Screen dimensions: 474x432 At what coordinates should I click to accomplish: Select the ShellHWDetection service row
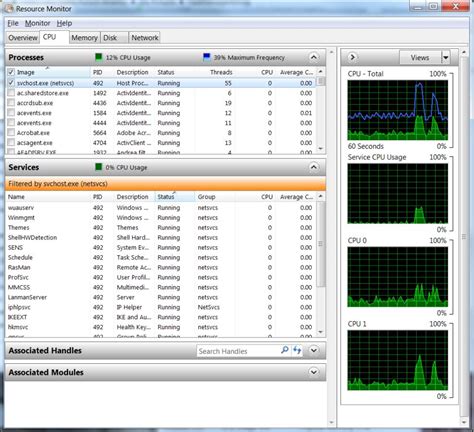pyautogui.click(x=161, y=238)
